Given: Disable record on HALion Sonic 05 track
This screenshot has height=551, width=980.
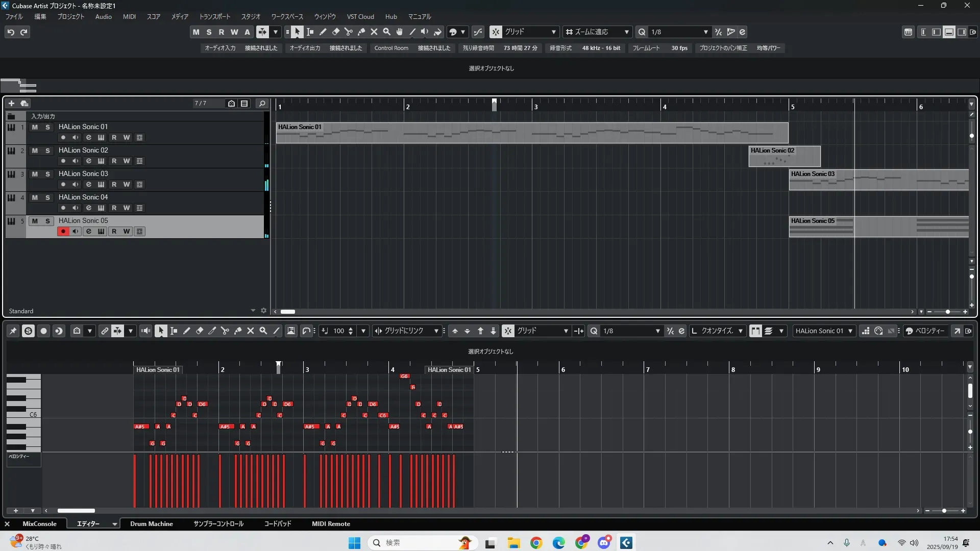Looking at the screenshot, I should (63, 232).
